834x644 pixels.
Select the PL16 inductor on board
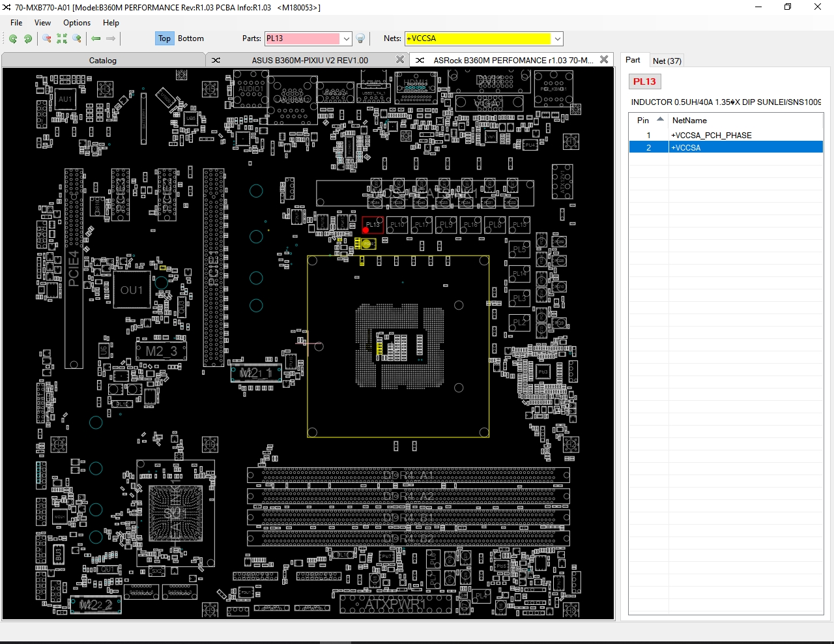tap(470, 225)
